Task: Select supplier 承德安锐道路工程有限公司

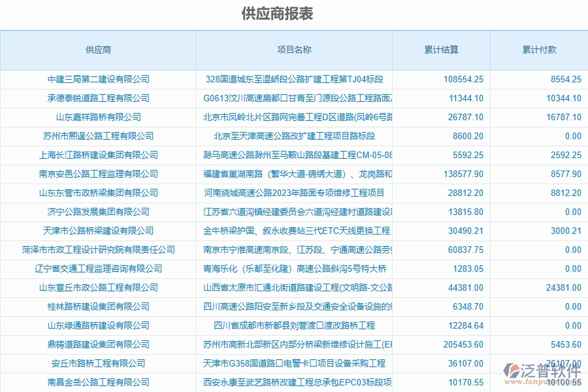Action: pos(98,98)
